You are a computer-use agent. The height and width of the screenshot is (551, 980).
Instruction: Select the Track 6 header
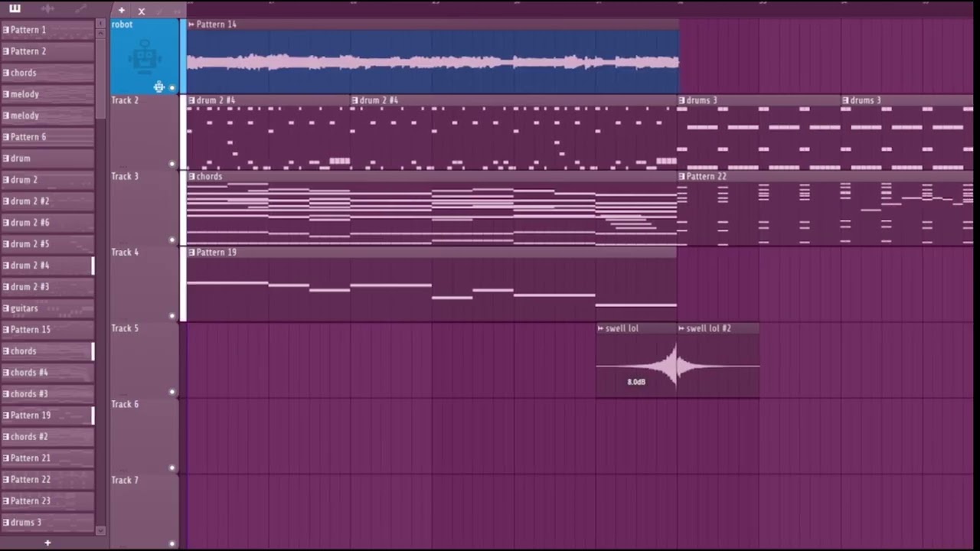click(144, 436)
